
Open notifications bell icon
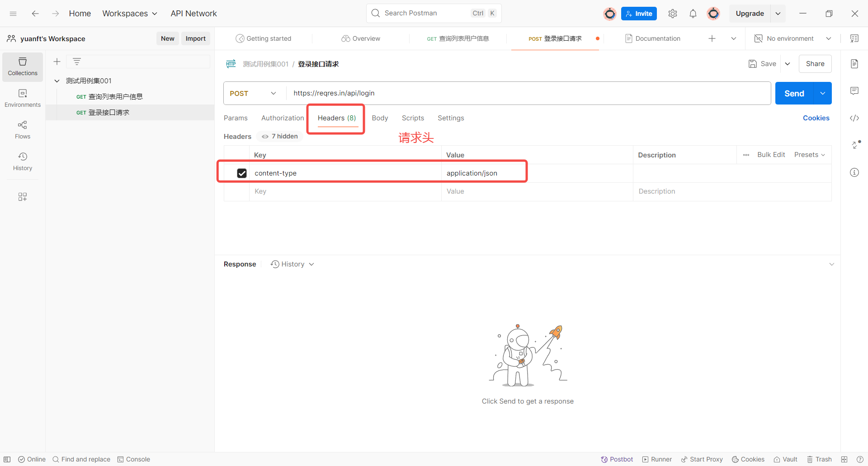(x=693, y=14)
